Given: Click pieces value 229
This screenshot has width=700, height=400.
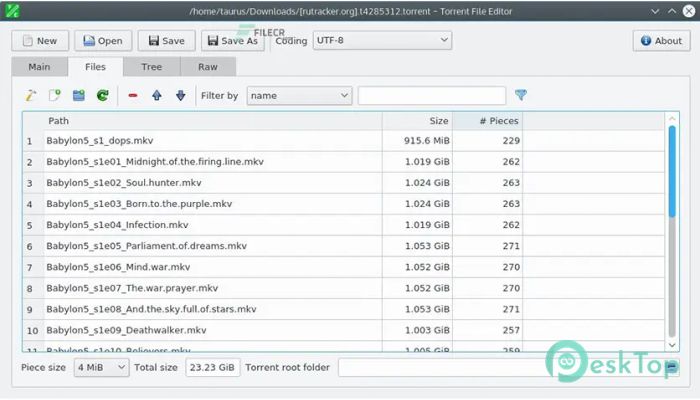Looking at the screenshot, I should point(488,141).
